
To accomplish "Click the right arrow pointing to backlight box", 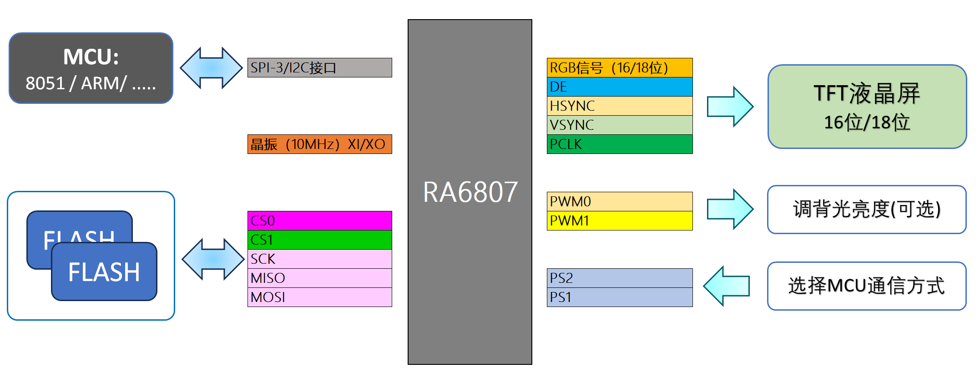I will click(x=730, y=209).
